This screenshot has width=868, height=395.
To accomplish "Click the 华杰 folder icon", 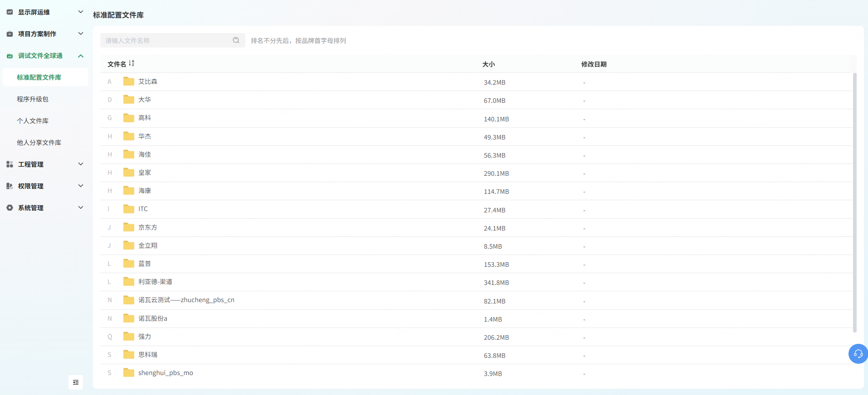I will coord(129,136).
